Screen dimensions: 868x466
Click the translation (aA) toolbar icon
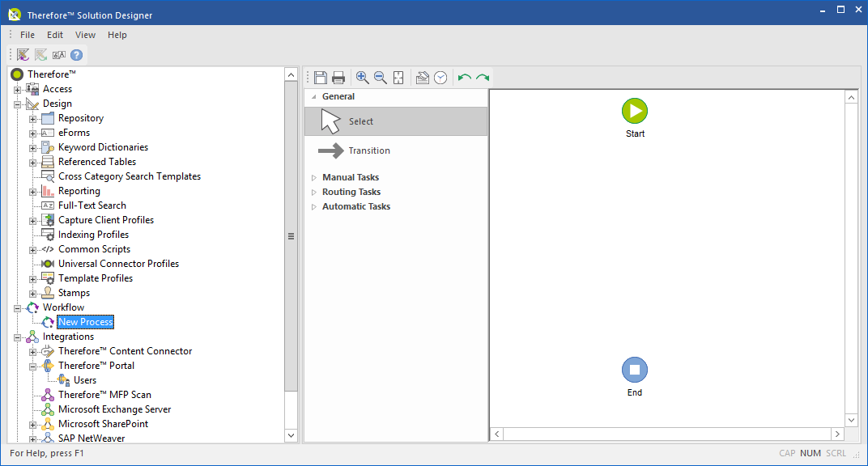[58, 54]
